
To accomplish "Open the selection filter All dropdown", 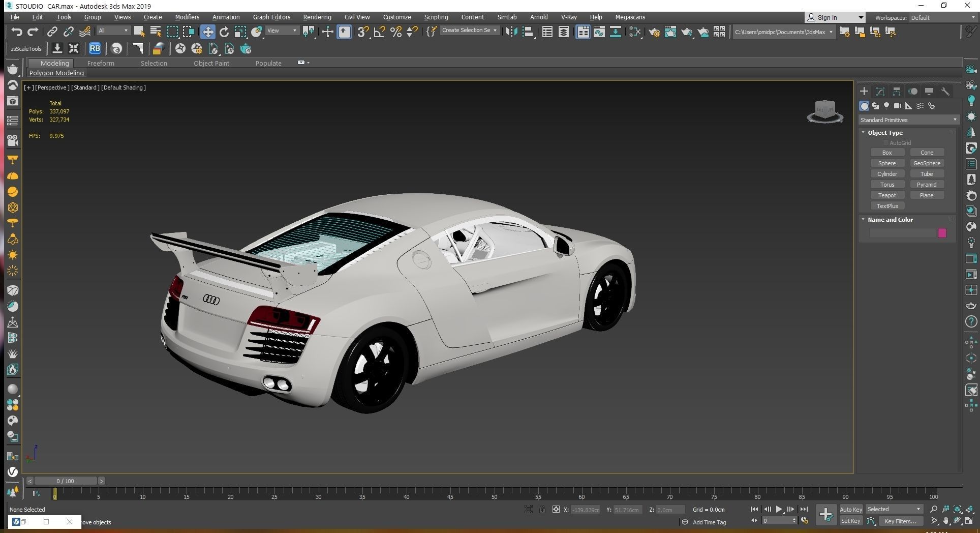I will point(113,31).
